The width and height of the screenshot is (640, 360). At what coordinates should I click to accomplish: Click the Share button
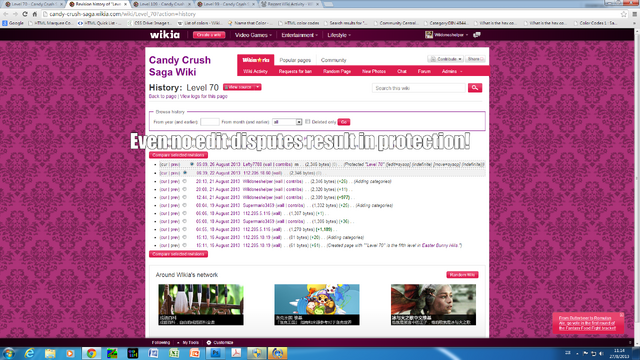475,59
